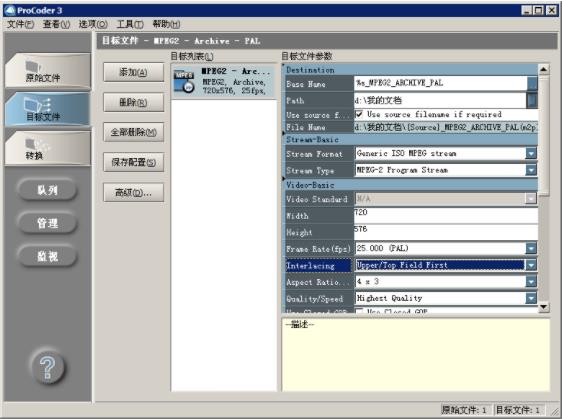Click the 全部删除(M) remove all button
Viewport: 562px width, 420px height.
(133, 132)
